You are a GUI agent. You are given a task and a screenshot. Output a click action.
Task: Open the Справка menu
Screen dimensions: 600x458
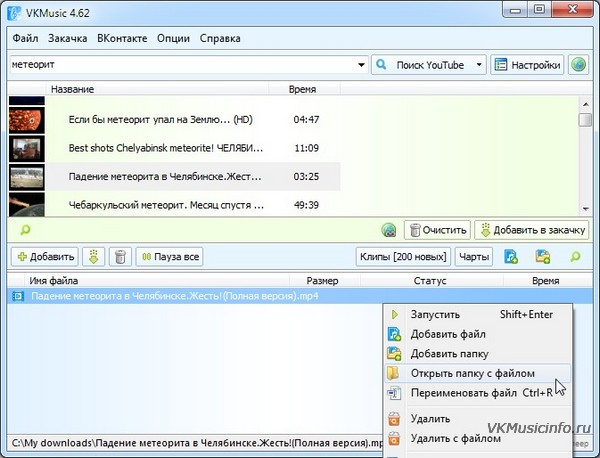pyautogui.click(x=220, y=38)
